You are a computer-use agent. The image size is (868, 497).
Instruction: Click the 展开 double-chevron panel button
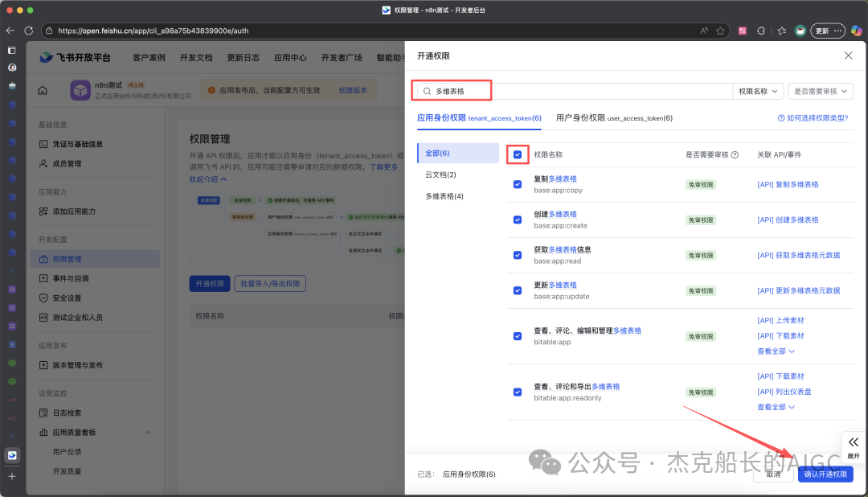click(853, 447)
